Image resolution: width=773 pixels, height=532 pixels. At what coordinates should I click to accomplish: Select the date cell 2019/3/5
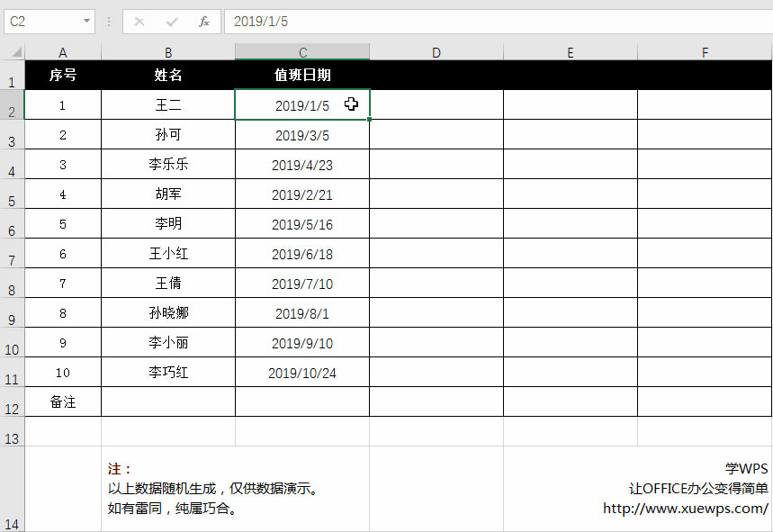coord(301,134)
